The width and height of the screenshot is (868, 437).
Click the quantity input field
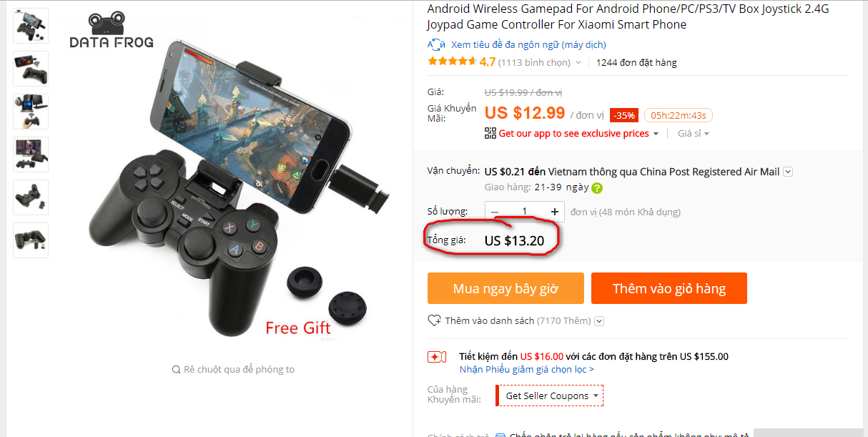[525, 212]
